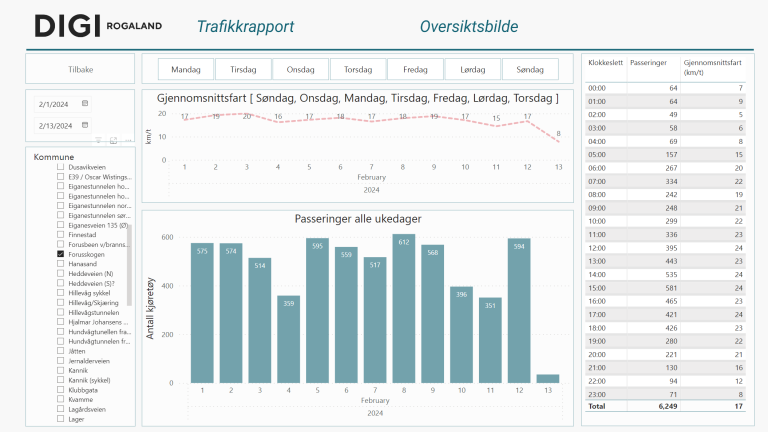Screen dimensions: 768x432
Task: Click the bar labeled 612 for February 8
Action: click(404, 309)
